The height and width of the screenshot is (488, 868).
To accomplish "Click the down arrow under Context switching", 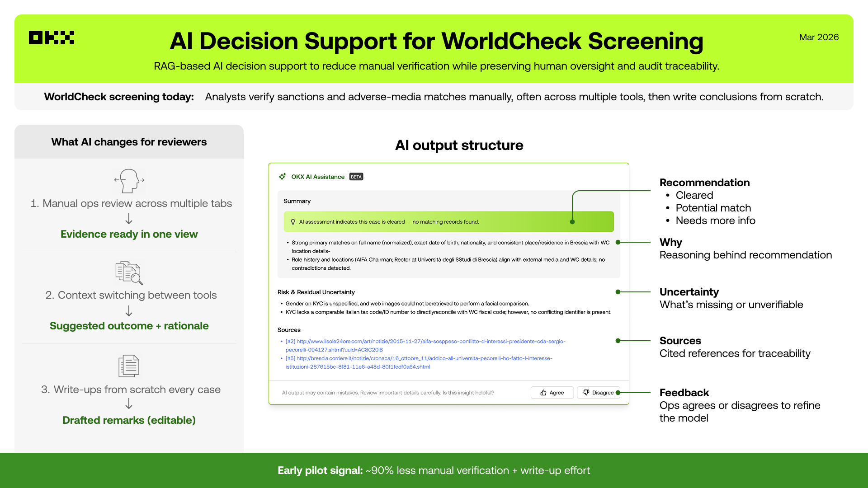I will click(129, 311).
